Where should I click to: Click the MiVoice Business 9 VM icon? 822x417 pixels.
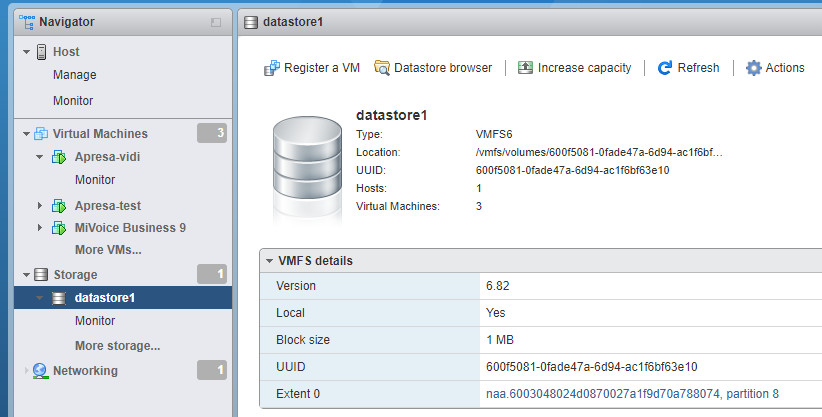pyautogui.click(x=60, y=228)
